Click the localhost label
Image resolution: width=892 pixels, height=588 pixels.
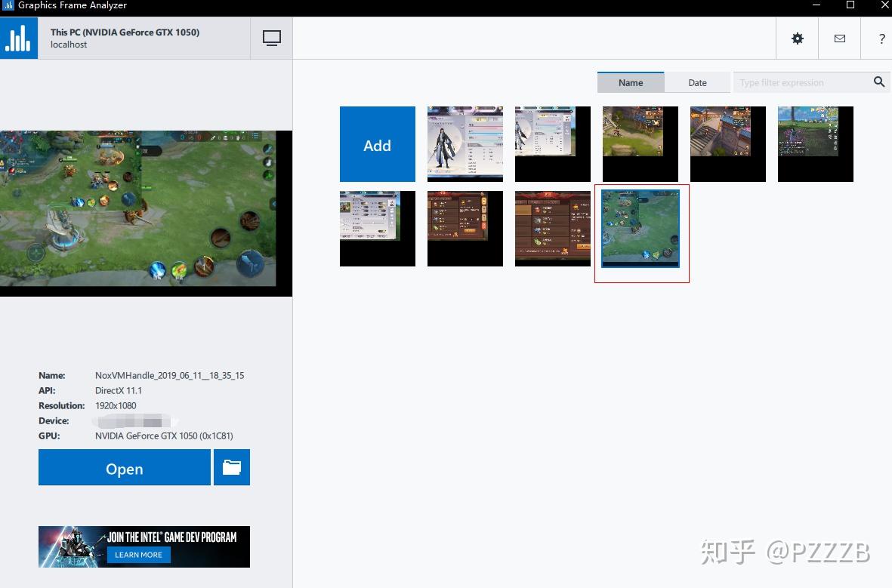[69, 45]
